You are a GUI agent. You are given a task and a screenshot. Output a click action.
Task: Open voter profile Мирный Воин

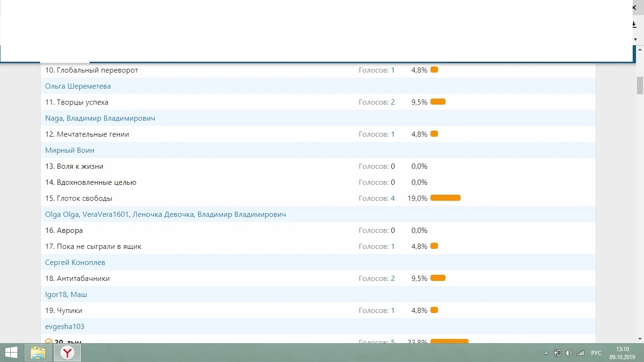[70, 150]
